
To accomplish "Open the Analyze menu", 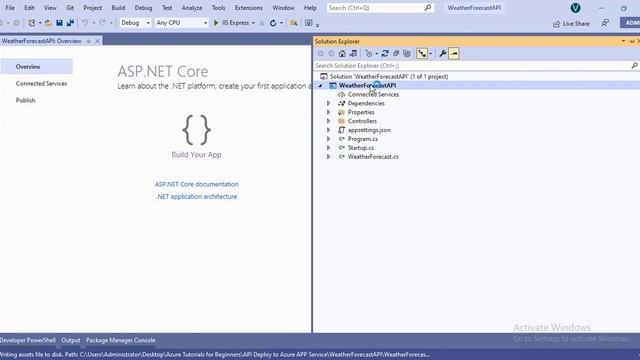I will click(x=192, y=8).
